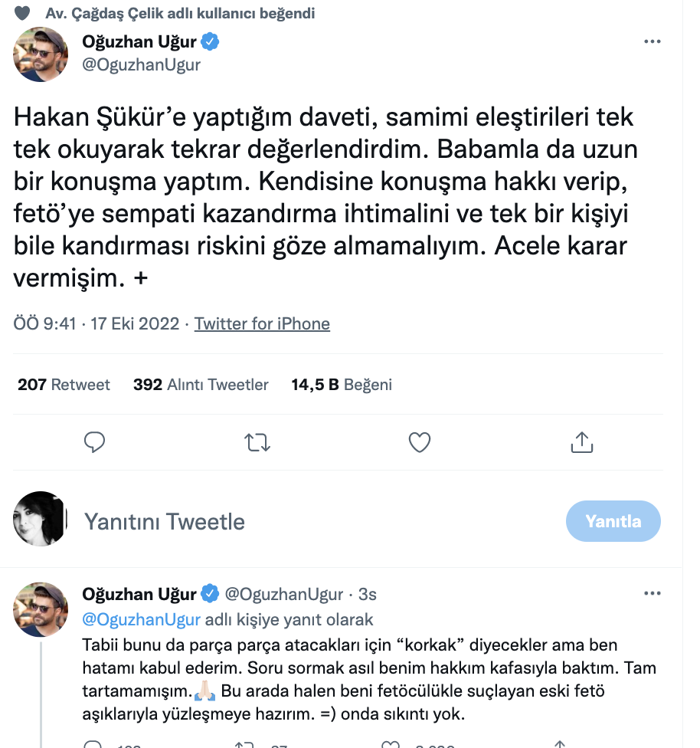
Task: Click the heart icon beside Av. Çağdaş Çelik notice
Action: (21, 11)
